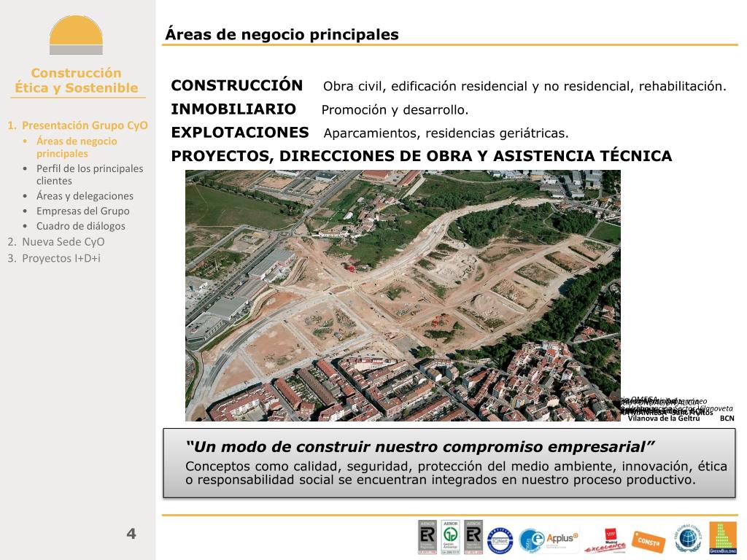
Task: Click the 'BCN' caption label
Action: coord(727,418)
